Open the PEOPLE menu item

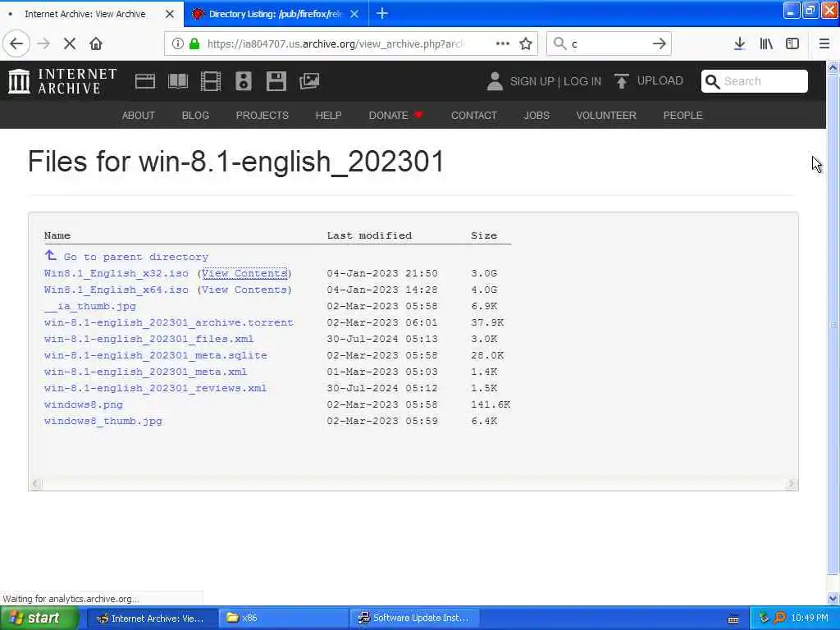(682, 115)
